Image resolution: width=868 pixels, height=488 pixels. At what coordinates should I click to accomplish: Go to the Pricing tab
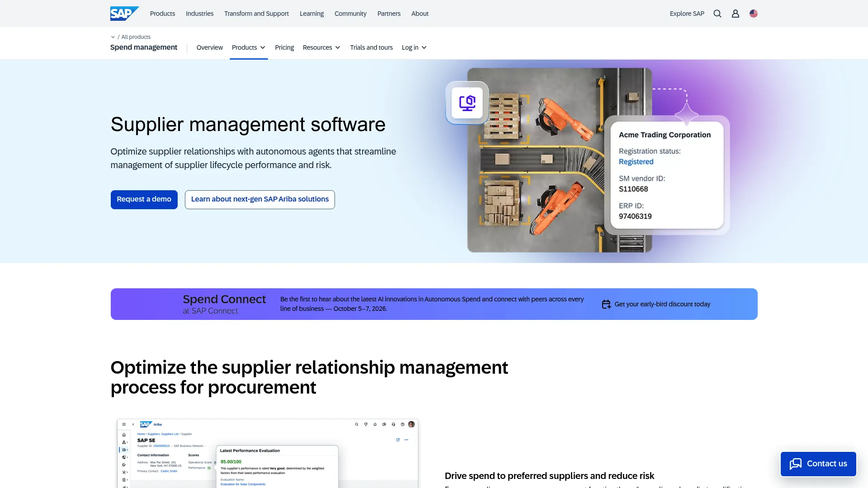tap(284, 47)
